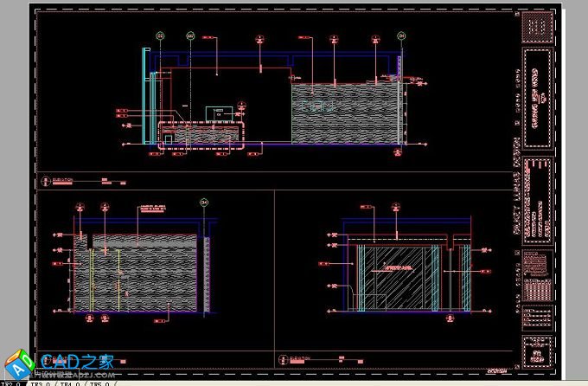Screen dimensions: 588x386
Task: Click the colorful cube logo in the watermark
Action: 16,365
